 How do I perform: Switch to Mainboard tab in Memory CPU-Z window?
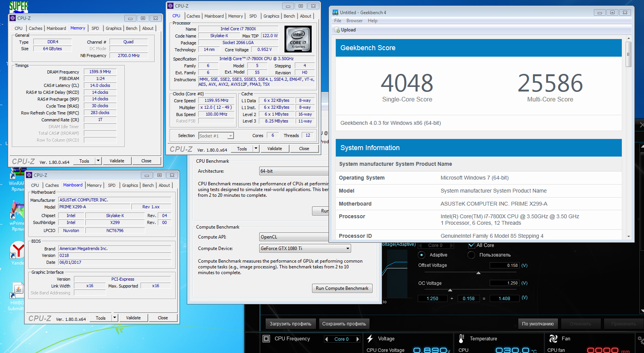click(56, 28)
